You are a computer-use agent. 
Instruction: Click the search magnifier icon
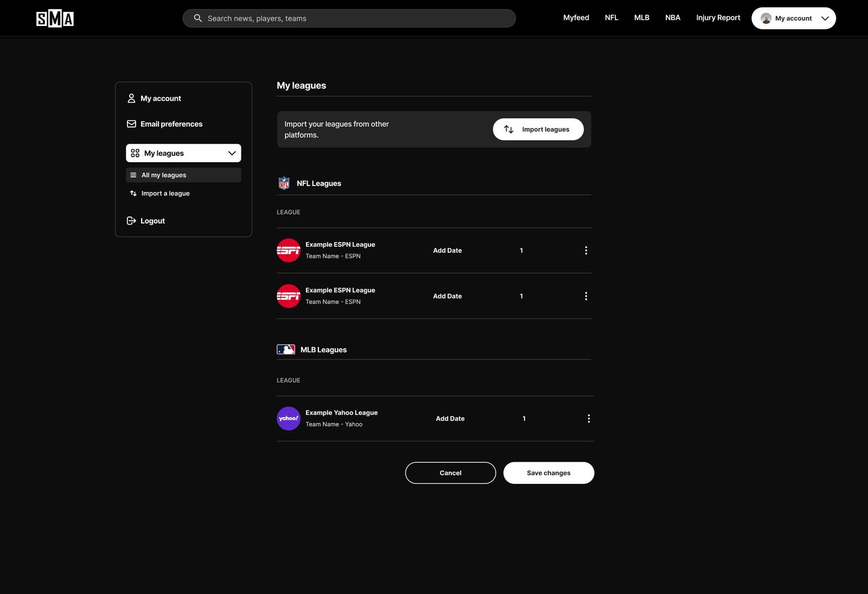coord(197,18)
